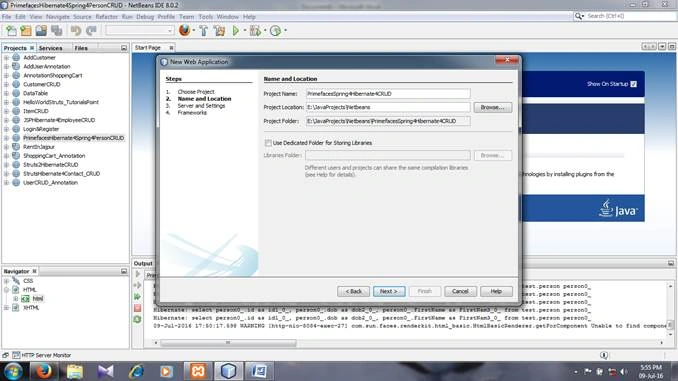678x381 pixels.
Task: Click the Help button in wizard
Action: tap(496, 291)
